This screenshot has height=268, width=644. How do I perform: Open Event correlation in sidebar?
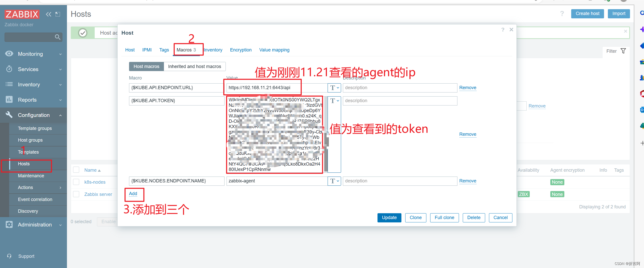[35, 199]
